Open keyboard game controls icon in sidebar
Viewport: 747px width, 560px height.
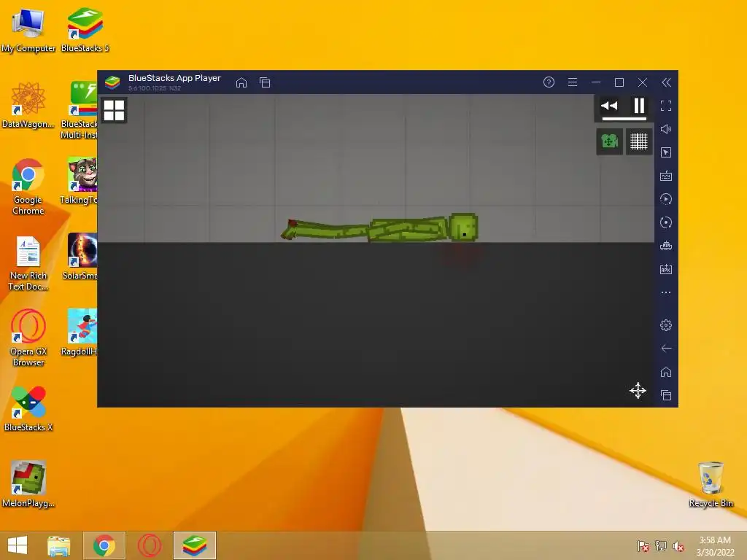666,176
